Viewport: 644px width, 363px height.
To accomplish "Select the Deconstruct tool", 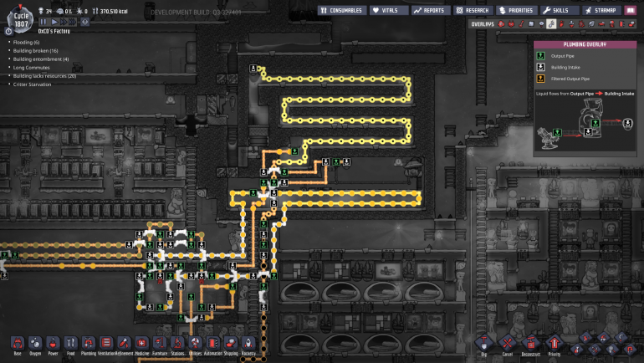I will pyautogui.click(x=529, y=343).
